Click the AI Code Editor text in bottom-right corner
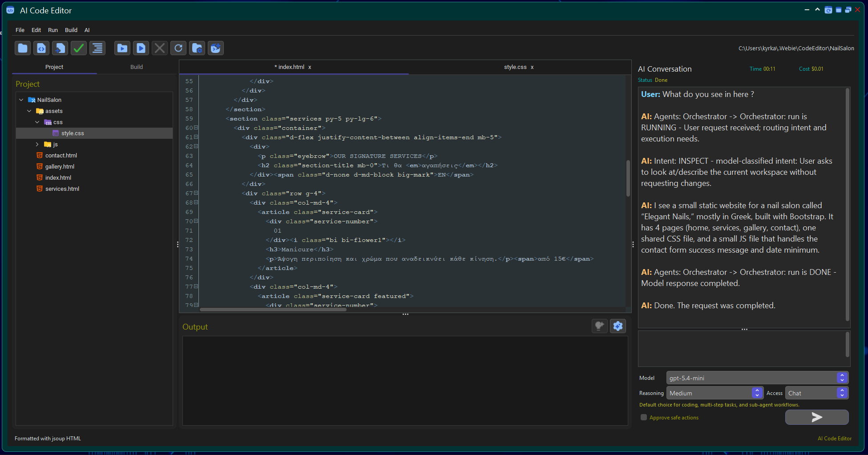Viewport: 868px width, 455px height. coord(835,439)
